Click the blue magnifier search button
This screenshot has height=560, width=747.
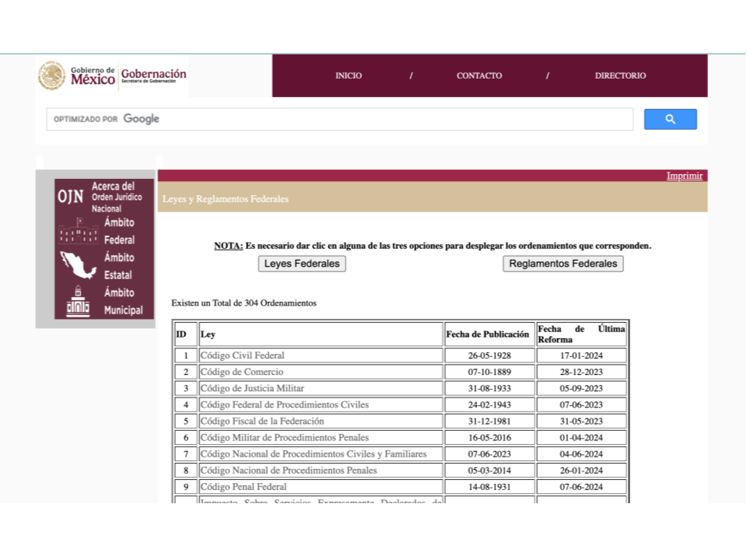click(670, 119)
